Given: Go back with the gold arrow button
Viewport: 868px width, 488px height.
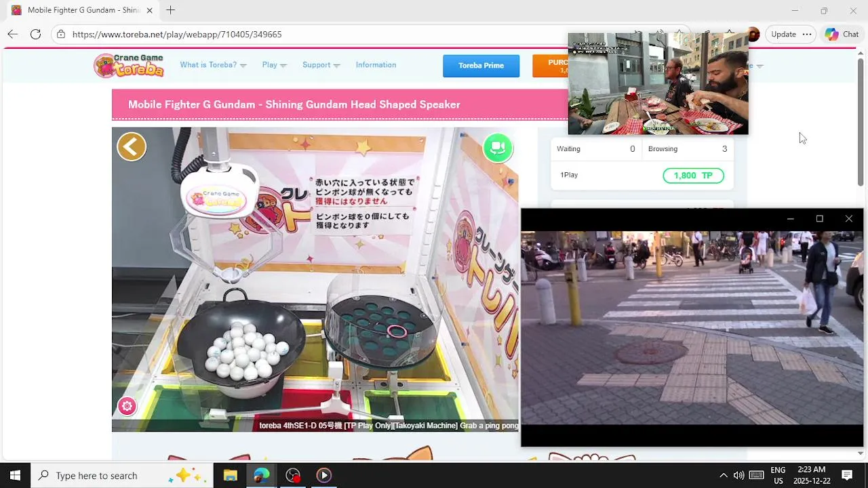Looking at the screenshot, I should (x=132, y=146).
